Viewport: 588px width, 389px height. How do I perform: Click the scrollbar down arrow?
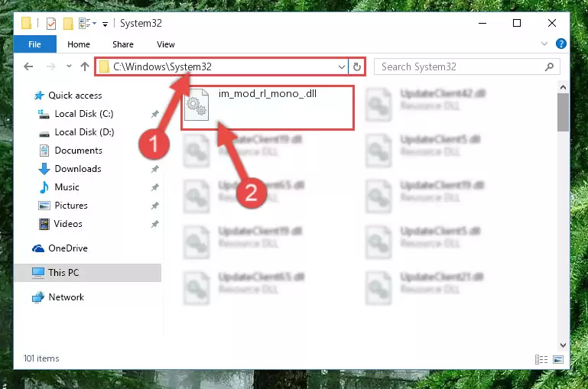coord(563,345)
